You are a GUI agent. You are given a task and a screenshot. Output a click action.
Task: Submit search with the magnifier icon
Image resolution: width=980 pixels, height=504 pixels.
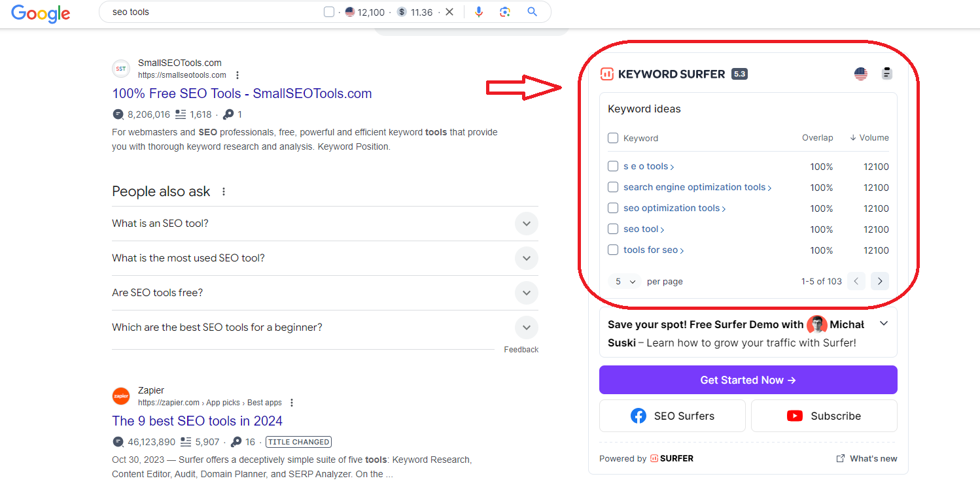[x=533, y=12]
